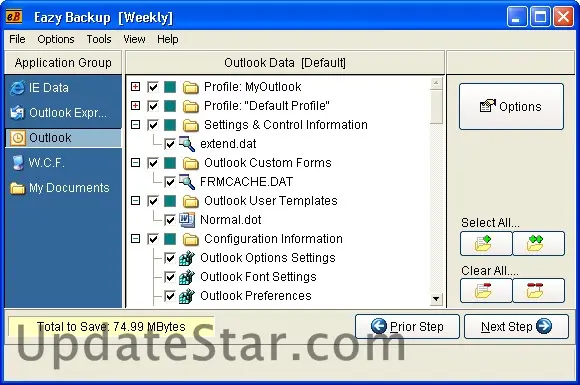Image resolution: width=580 pixels, height=385 pixels.
Task: Click the Outlook Data [Default] column header
Action: 285,63
